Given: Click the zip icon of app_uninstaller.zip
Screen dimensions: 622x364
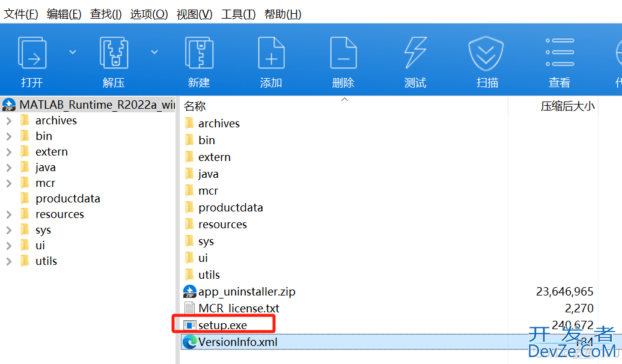Looking at the screenshot, I should click(190, 292).
